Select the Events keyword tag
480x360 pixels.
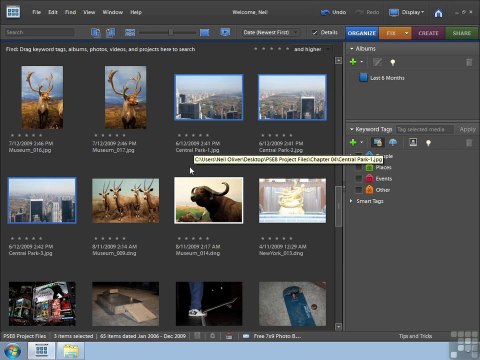pos(379,179)
